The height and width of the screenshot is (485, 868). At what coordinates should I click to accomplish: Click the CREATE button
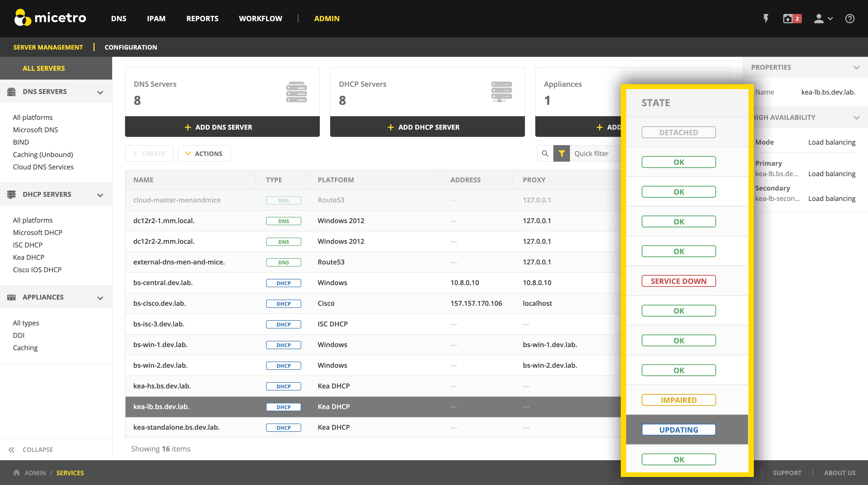click(x=149, y=153)
